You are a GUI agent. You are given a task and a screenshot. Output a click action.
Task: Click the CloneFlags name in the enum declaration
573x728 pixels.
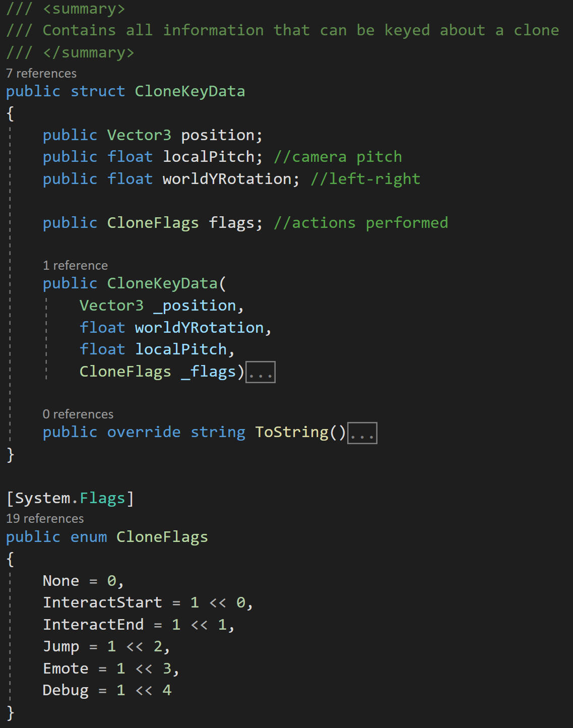(x=162, y=537)
